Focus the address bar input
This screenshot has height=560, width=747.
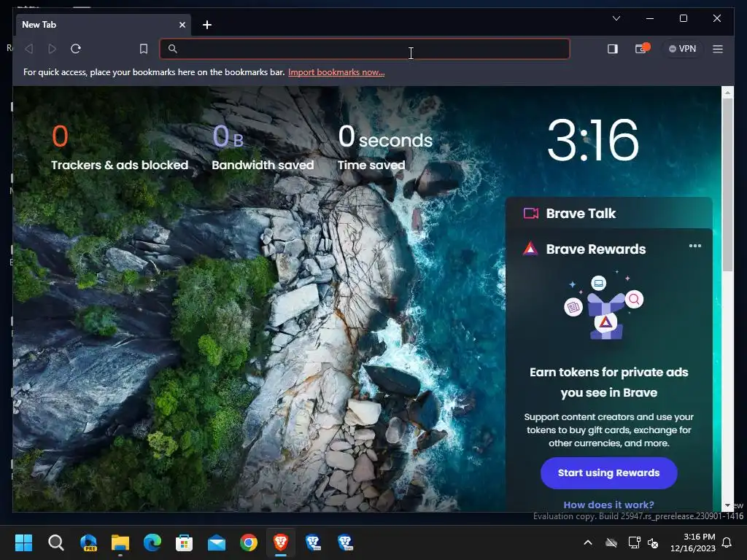(x=365, y=49)
